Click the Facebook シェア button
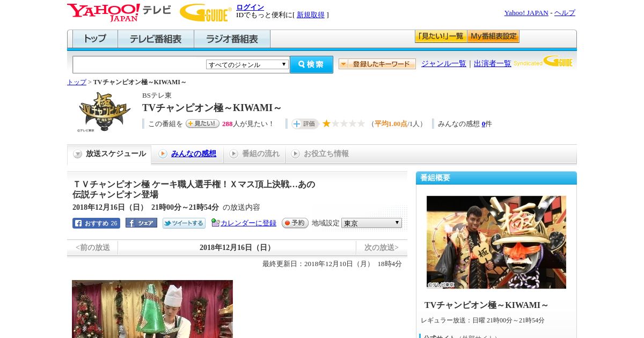This screenshot has width=644, height=338. pyautogui.click(x=141, y=223)
